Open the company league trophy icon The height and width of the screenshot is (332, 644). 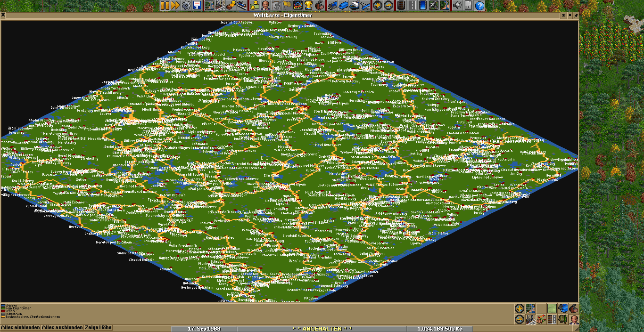pos(308,6)
